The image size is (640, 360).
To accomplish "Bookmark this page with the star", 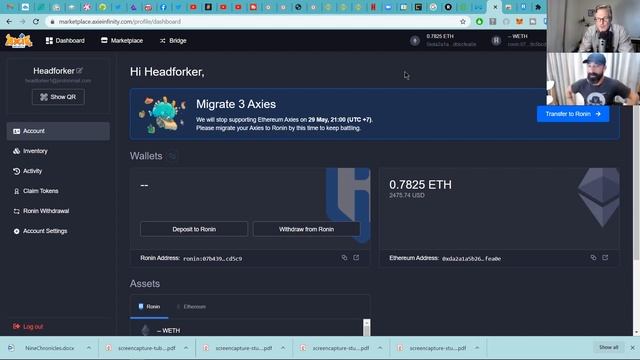I will click(x=463, y=22).
